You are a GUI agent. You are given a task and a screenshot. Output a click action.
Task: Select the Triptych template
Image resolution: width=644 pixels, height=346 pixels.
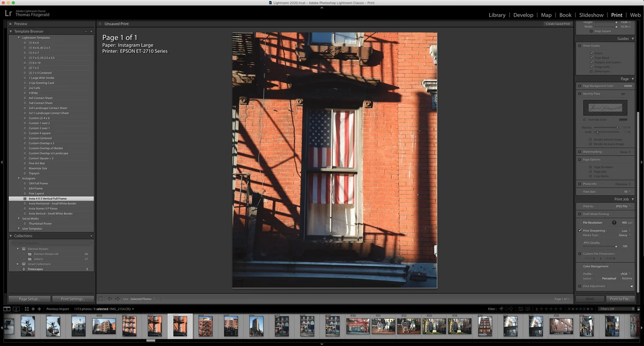[x=34, y=173]
